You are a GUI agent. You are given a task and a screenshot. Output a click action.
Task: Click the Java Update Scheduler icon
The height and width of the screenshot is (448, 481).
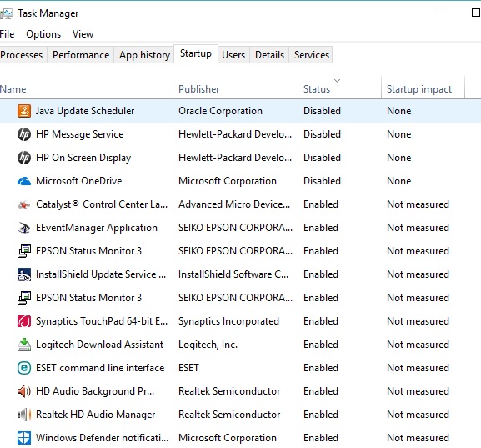tap(24, 111)
